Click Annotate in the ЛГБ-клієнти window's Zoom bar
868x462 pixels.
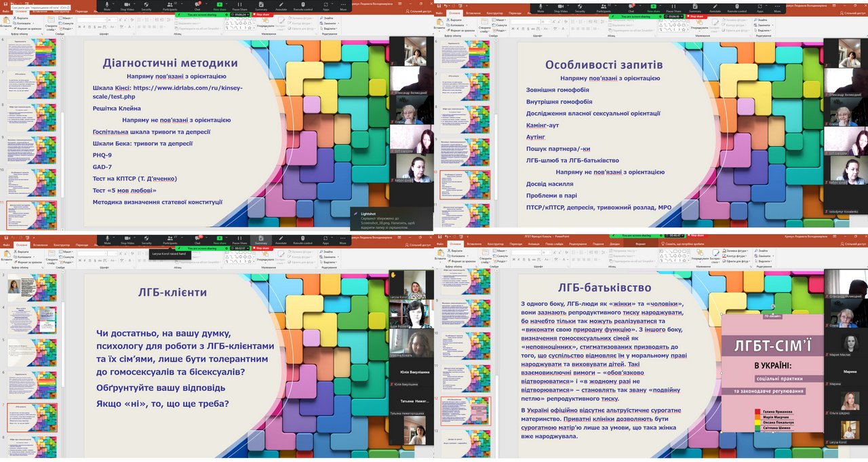click(281, 239)
